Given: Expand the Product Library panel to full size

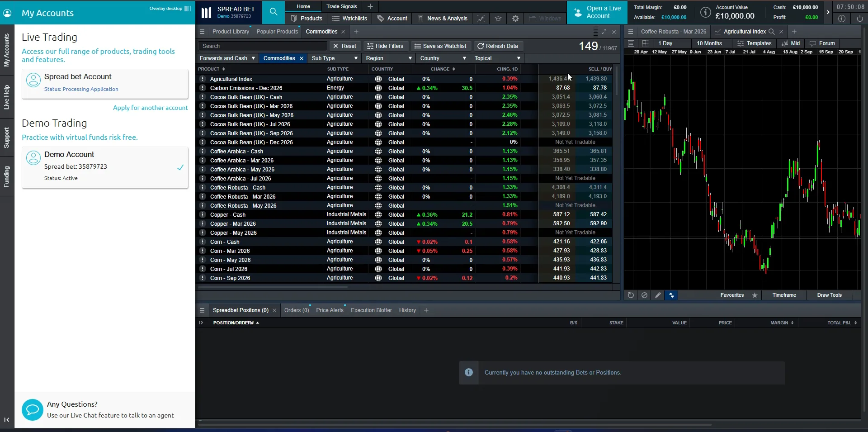Looking at the screenshot, I should point(604,32).
